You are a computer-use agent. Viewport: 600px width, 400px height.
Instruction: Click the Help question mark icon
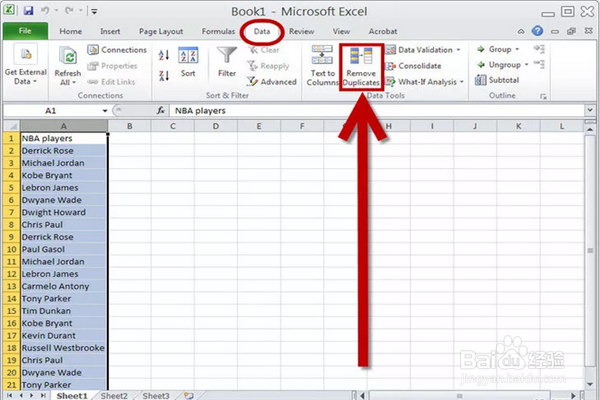(x=537, y=31)
